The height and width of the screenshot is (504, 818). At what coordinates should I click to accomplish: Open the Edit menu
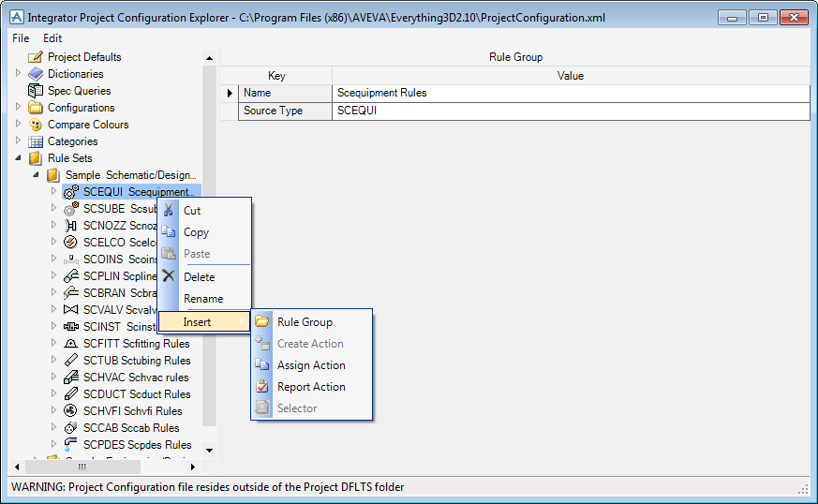point(52,38)
